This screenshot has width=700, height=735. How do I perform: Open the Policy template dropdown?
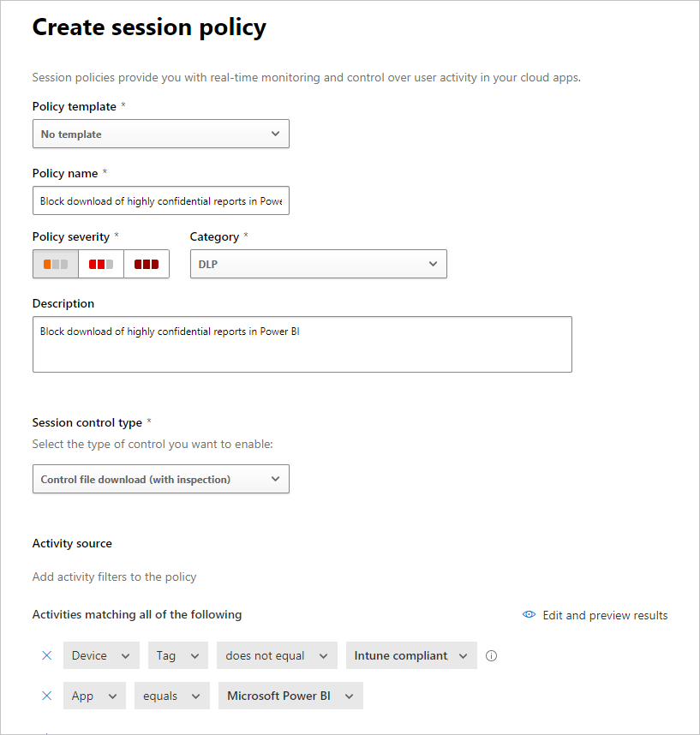click(161, 134)
